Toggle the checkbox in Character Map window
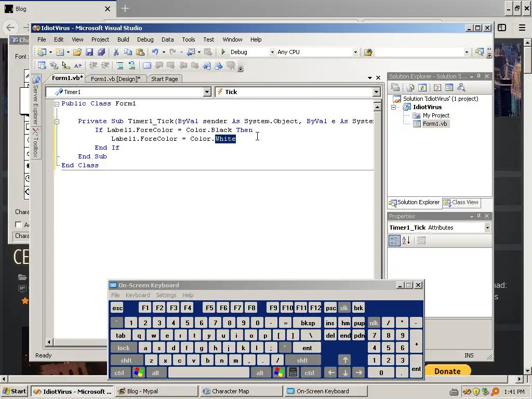The height and width of the screenshot is (399, 532). pos(18,224)
